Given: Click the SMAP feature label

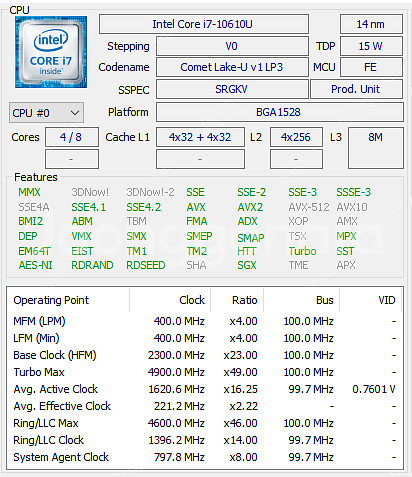Looking at the screenshot, I should [251, 238].
